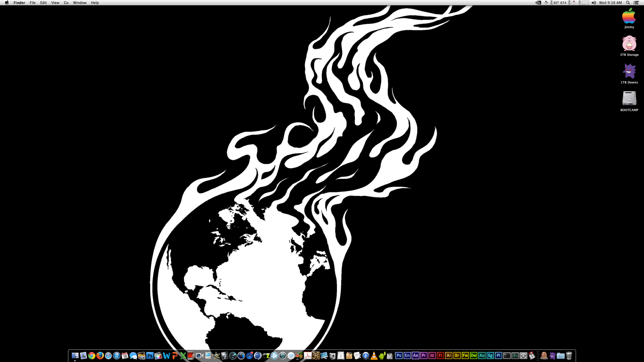Launch Adobe Encore (En) from dock
The width and height of the screenshot is (644, 362).
(x=407, y=355)
